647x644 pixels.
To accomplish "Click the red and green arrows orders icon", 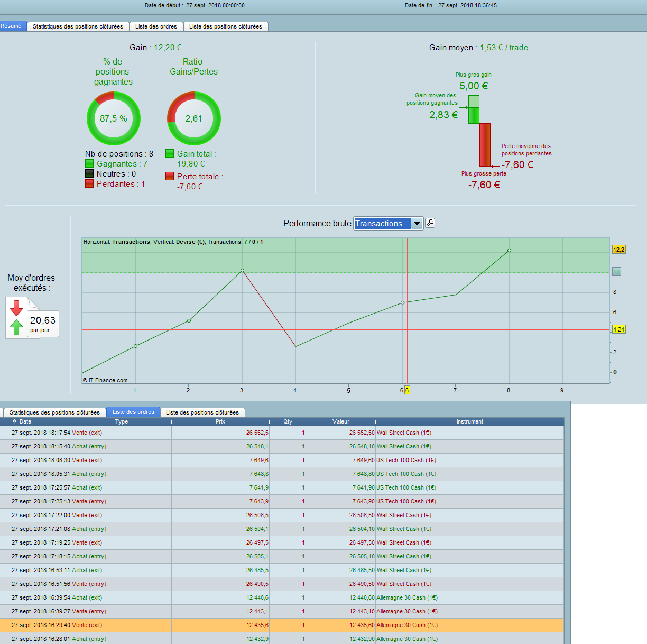I will pyautogui.click(x=16, y=318).
